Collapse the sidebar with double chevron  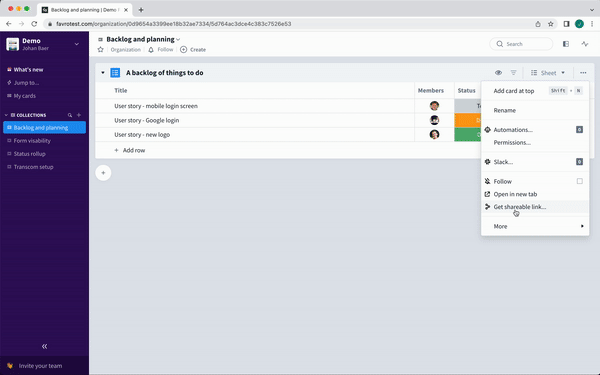[44, 346]
